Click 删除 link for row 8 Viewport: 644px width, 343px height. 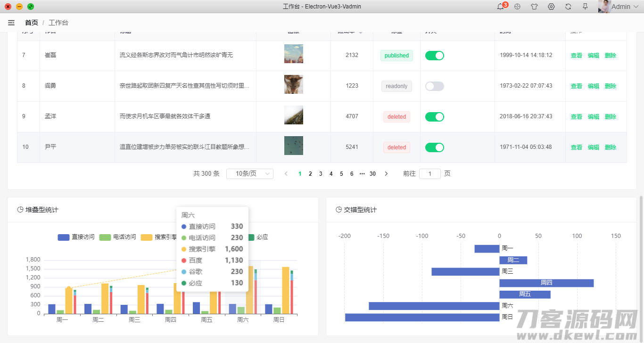pos(611,86)
